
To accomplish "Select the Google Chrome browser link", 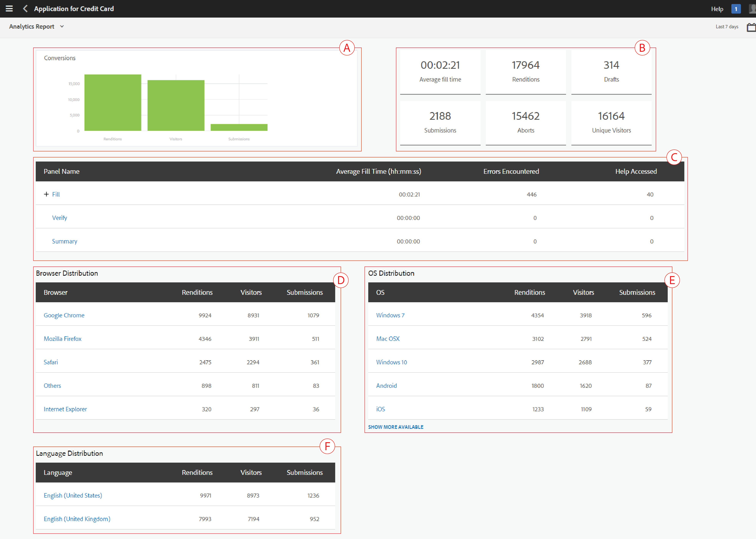I will [64, 315].
